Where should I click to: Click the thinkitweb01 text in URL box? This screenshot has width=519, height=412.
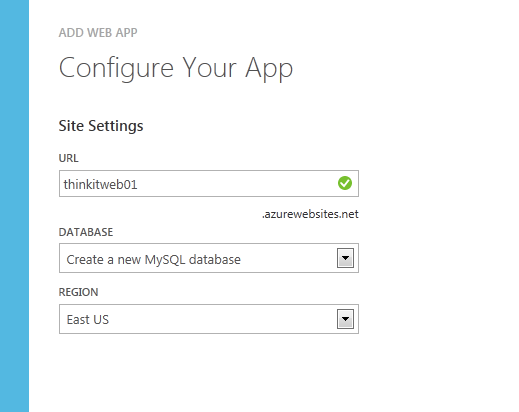(x=100, y=184)
